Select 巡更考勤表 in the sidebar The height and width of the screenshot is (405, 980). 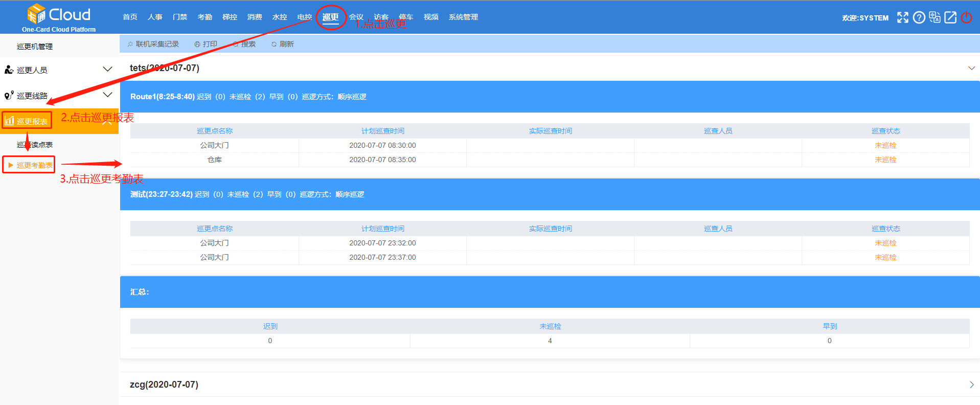34,165
